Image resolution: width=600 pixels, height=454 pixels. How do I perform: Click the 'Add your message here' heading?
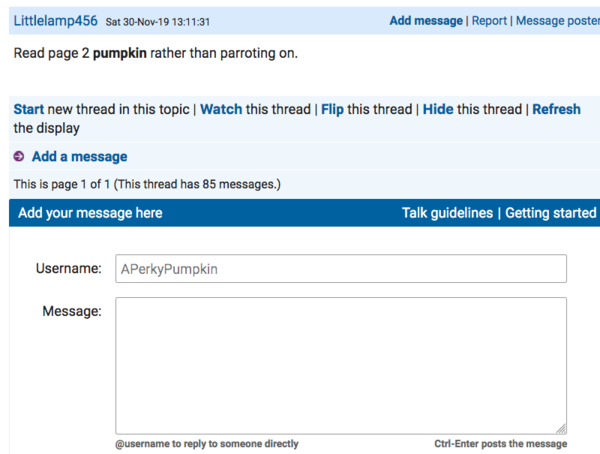pos(90,213)
